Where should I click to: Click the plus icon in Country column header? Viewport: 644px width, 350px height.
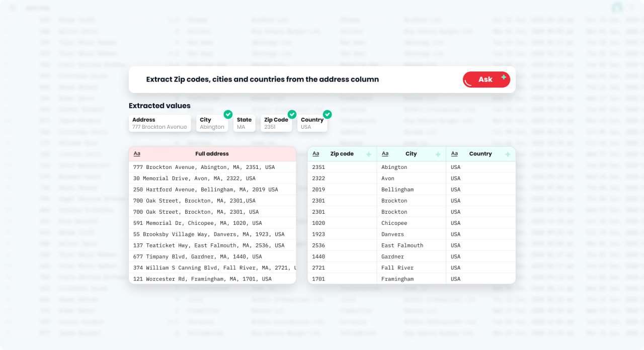pos(507,154)
